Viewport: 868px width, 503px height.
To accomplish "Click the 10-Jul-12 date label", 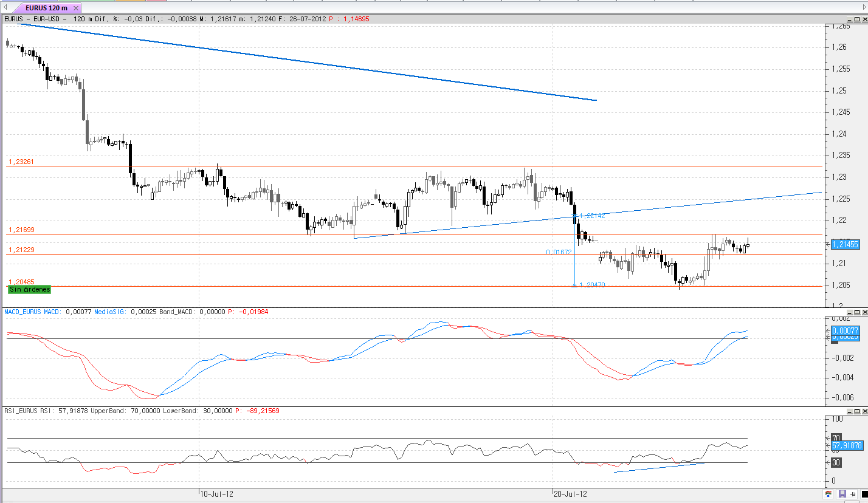I will click(217, 494).
